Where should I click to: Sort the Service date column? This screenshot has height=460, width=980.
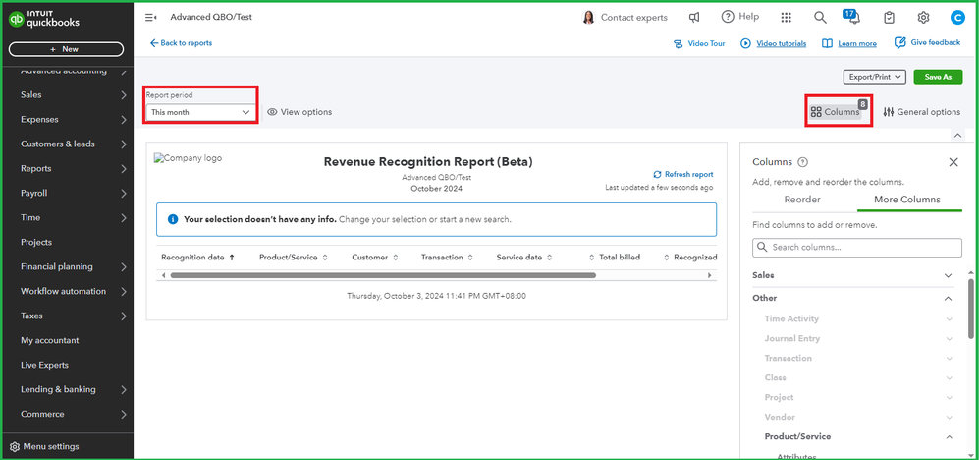tap(549, 258)
